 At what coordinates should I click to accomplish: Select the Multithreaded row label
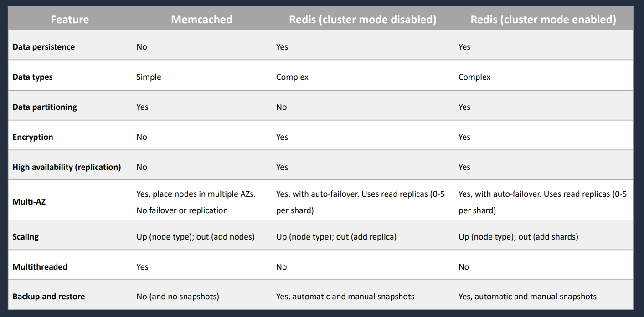coord(40,267)
